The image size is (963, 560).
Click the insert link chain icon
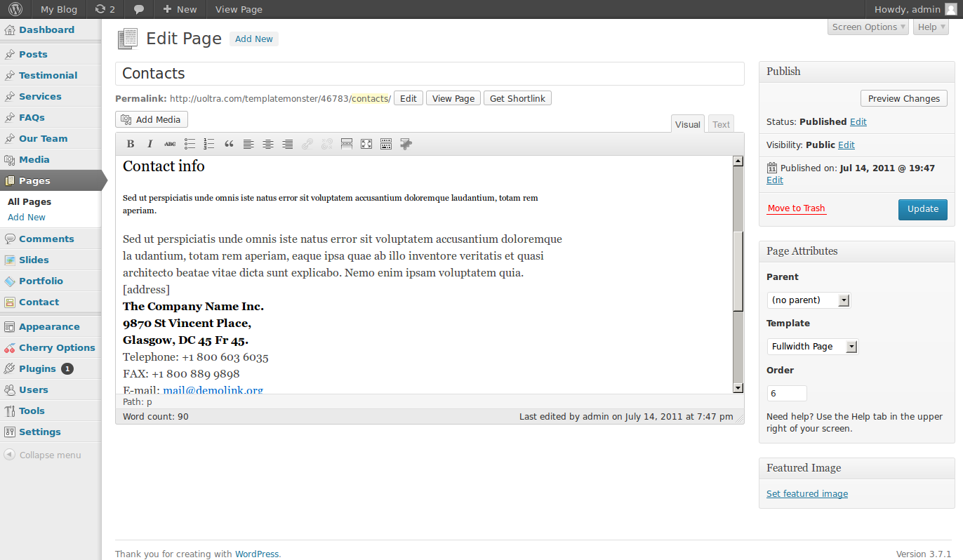point(307,144)
